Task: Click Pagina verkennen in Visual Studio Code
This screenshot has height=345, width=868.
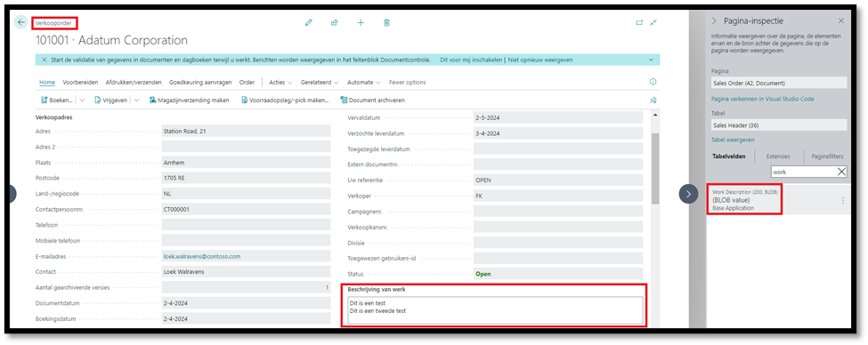Action: tap(762, 99)
